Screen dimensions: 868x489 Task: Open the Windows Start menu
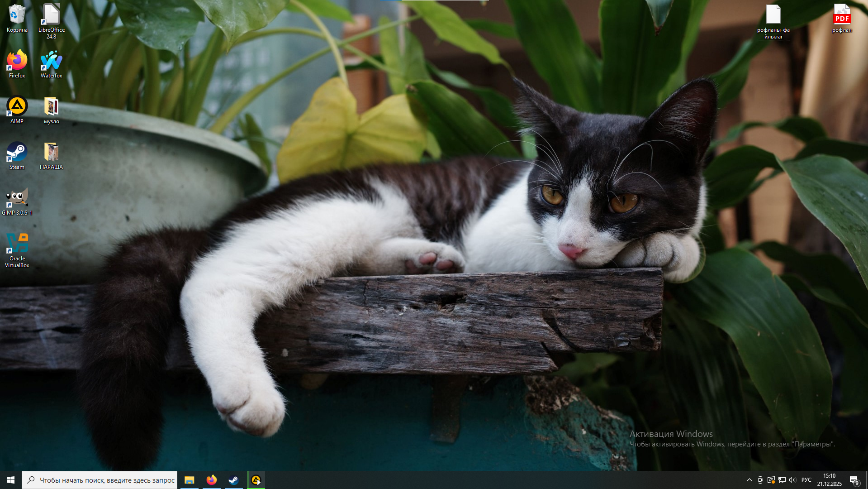(x=11, y=480)
